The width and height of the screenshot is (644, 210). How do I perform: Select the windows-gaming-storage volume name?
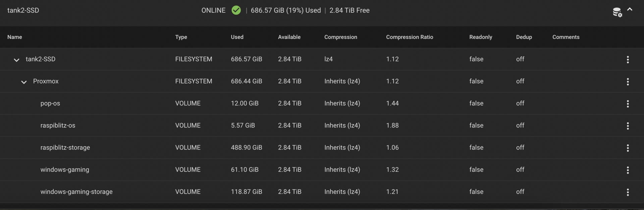point(76,192)
